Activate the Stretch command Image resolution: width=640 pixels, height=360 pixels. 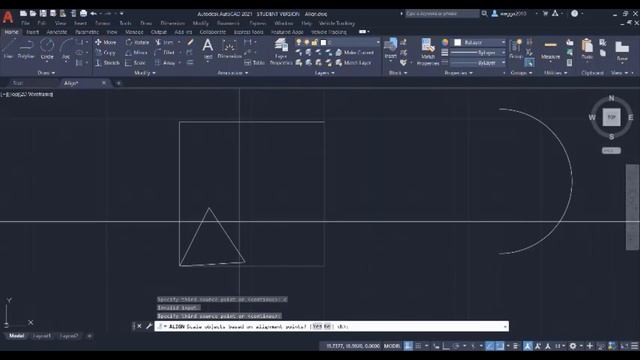(107, 63)
